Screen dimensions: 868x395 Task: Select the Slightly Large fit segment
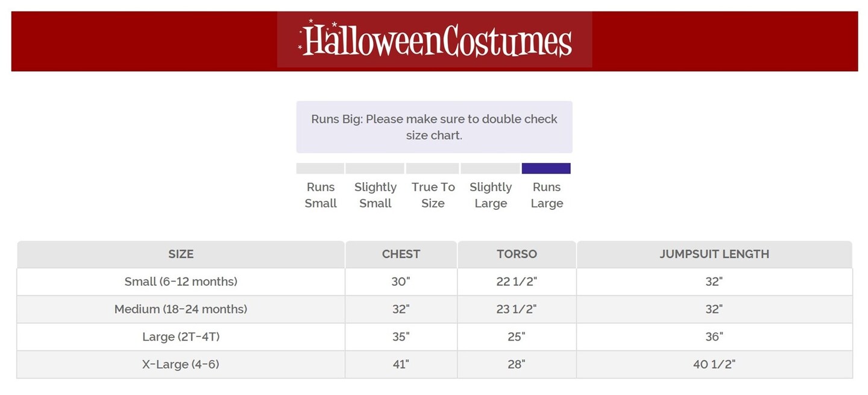coord(490,168)
